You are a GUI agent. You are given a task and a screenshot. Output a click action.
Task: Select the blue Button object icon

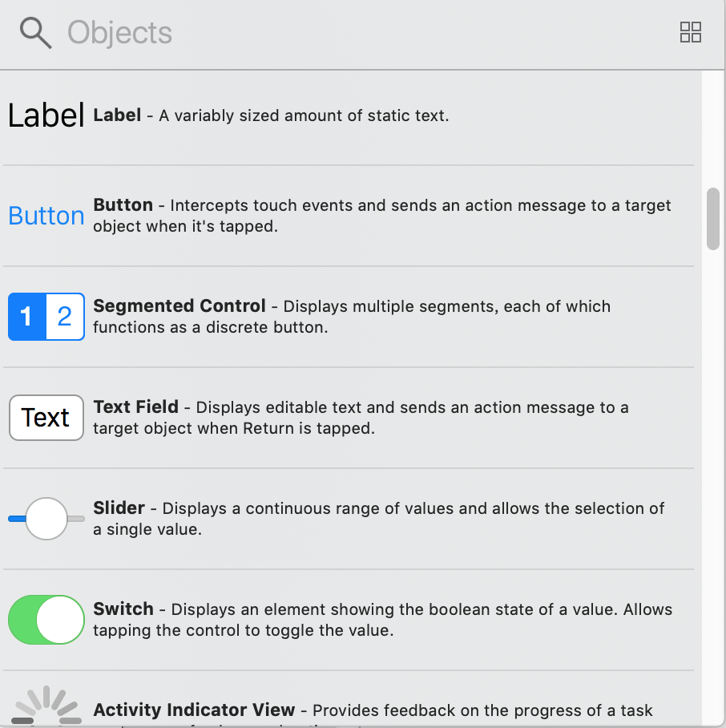pos(46,216)
